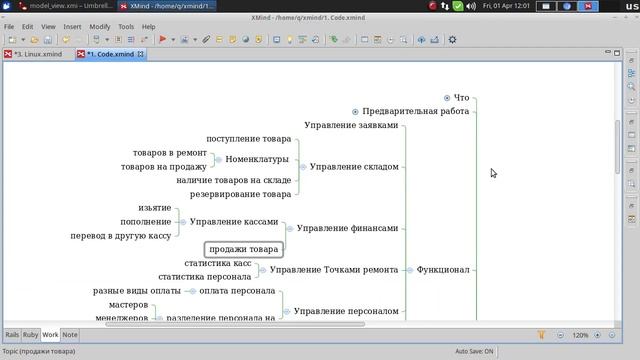Open settings via the gear toolbar icon
This screenshot has width=640, height=360.
452,40
